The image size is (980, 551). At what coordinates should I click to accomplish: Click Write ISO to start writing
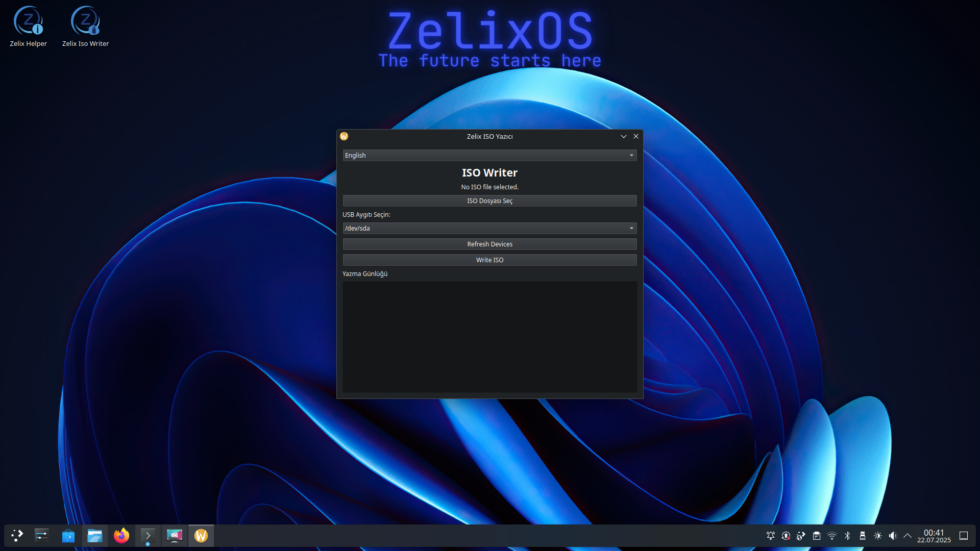tap(489, 260)
